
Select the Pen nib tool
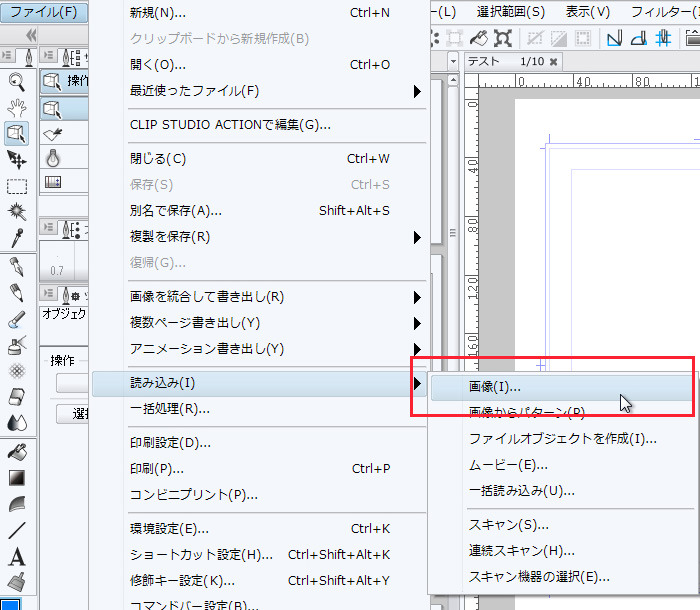(17, 267)
